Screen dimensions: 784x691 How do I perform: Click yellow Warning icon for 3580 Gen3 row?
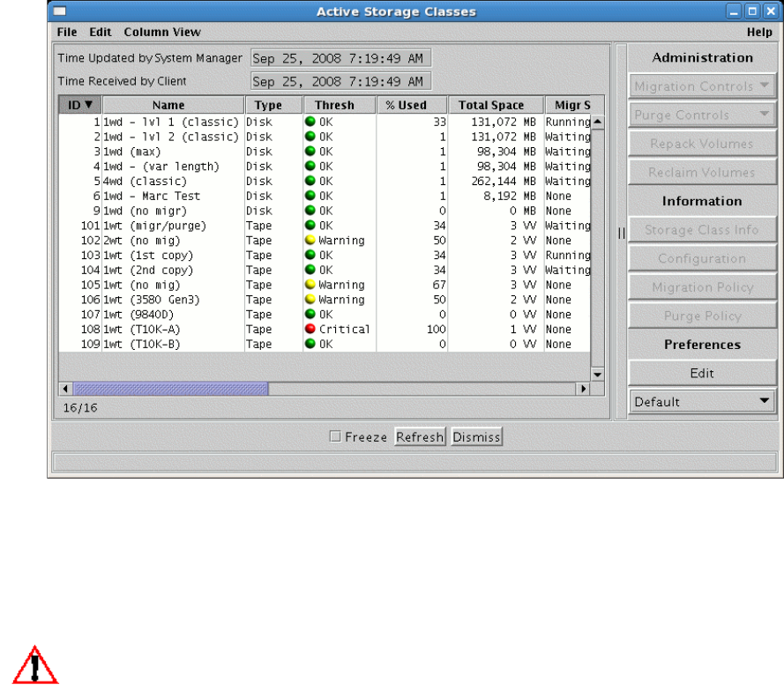tap(310, 300)
